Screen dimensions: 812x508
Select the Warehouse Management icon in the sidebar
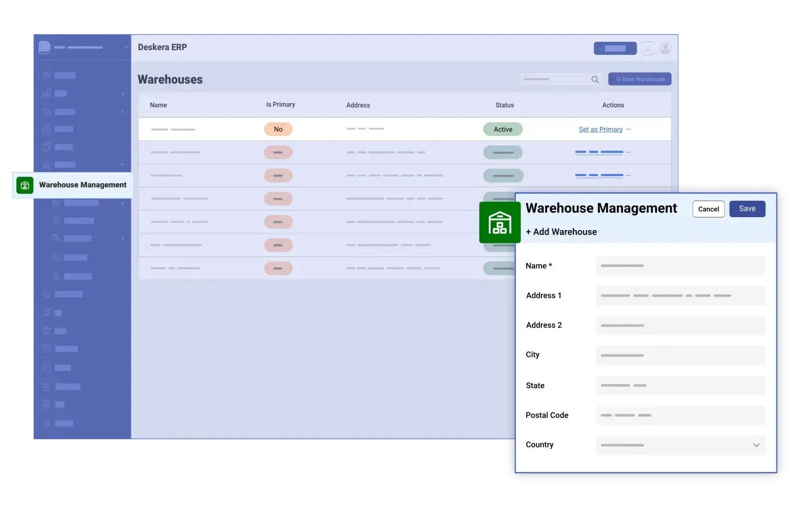click(24, 185)
